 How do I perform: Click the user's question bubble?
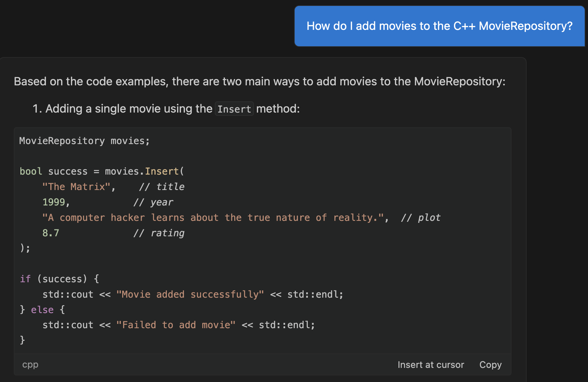pyautogui.click(x=440, y=26)
